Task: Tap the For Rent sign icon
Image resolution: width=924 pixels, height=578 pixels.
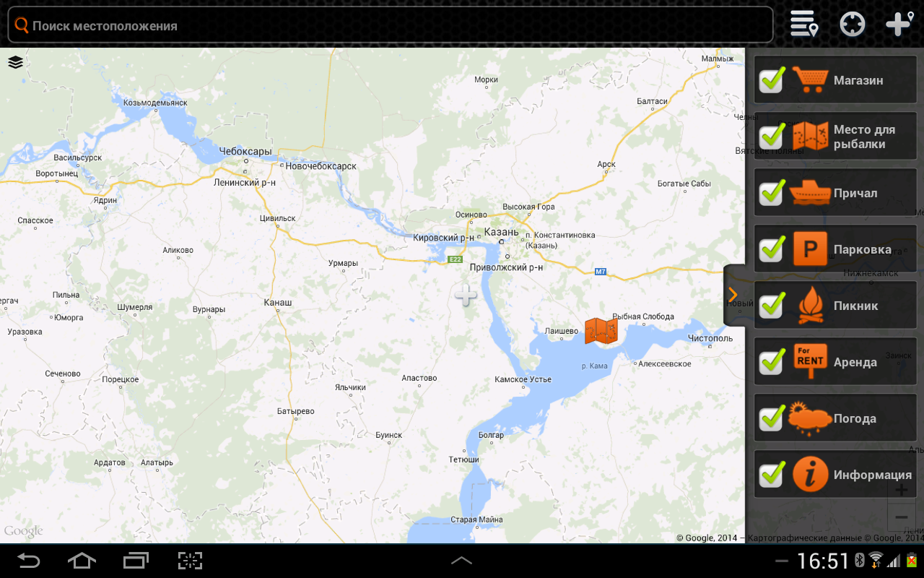Action: [x=810, y=361]
